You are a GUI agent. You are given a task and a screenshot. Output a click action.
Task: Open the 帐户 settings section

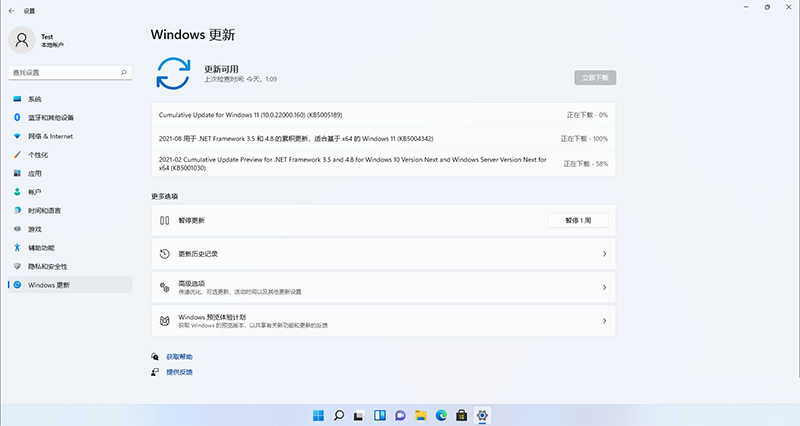click(x=70, y=192)
